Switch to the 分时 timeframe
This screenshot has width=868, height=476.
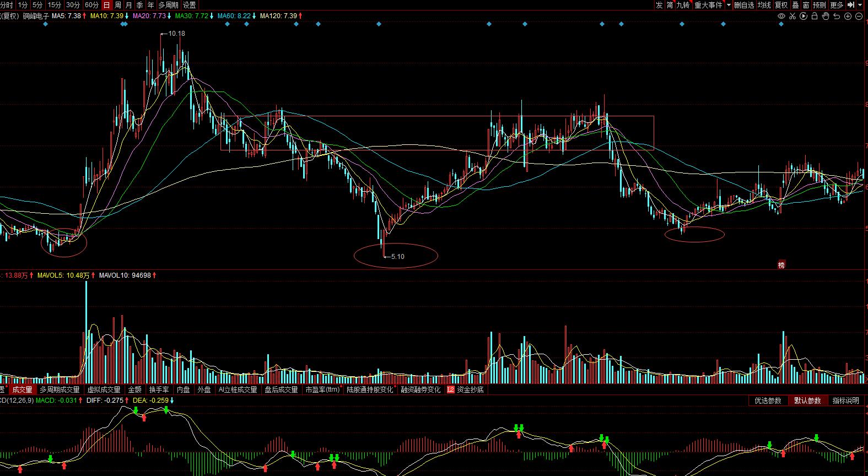coord(7,5)
